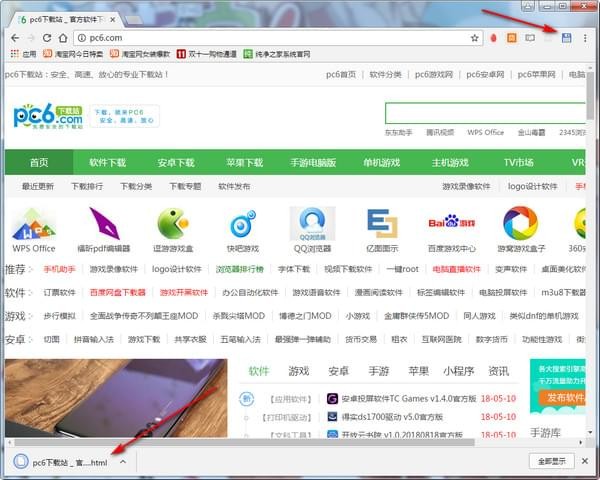
Task: Select the 首页 navigation tab
Action: (x=39, y=162)
